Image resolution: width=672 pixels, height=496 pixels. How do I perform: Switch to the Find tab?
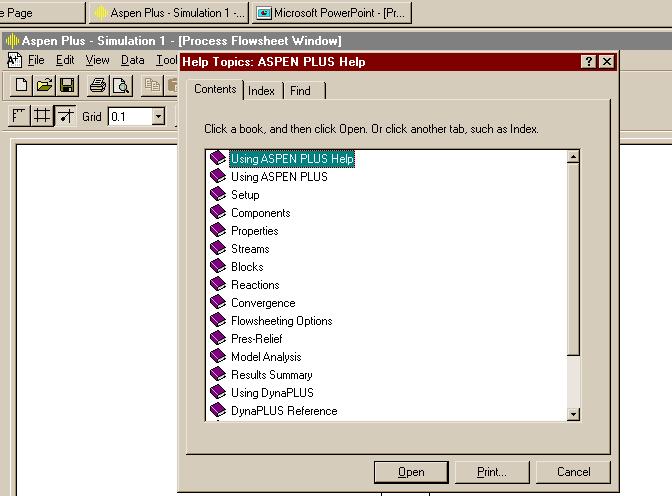tap(300, 91)
